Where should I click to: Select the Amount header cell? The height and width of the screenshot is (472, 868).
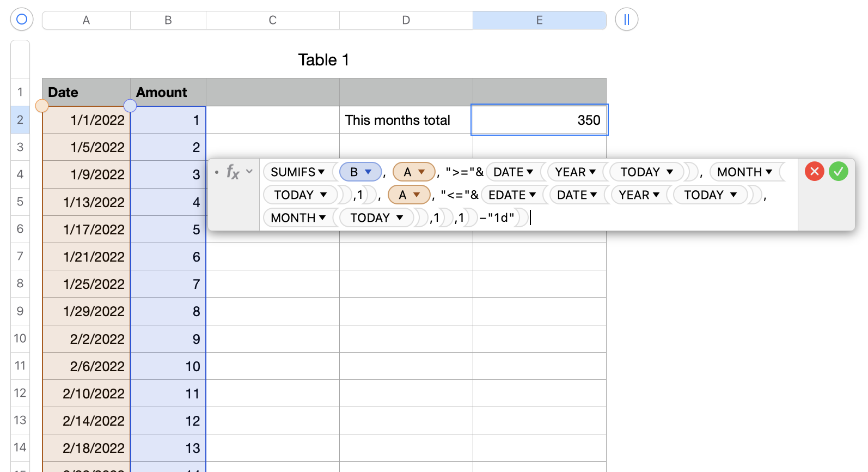coord(168,92)
